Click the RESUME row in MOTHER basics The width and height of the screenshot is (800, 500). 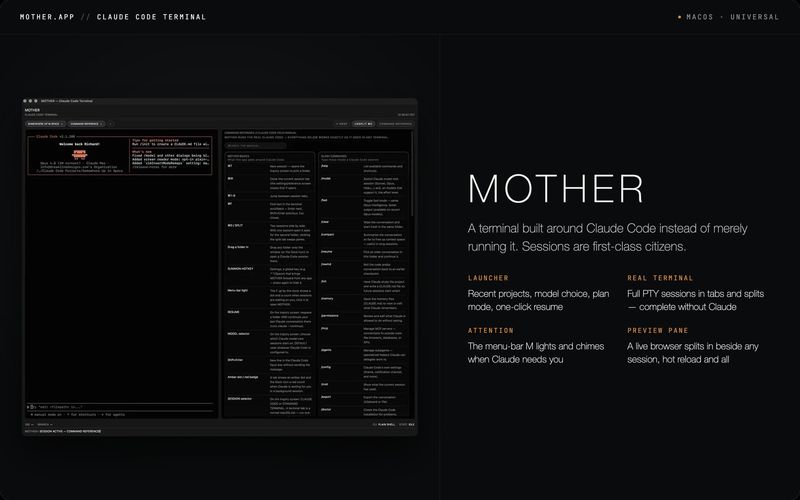click(x=270, y=319)
